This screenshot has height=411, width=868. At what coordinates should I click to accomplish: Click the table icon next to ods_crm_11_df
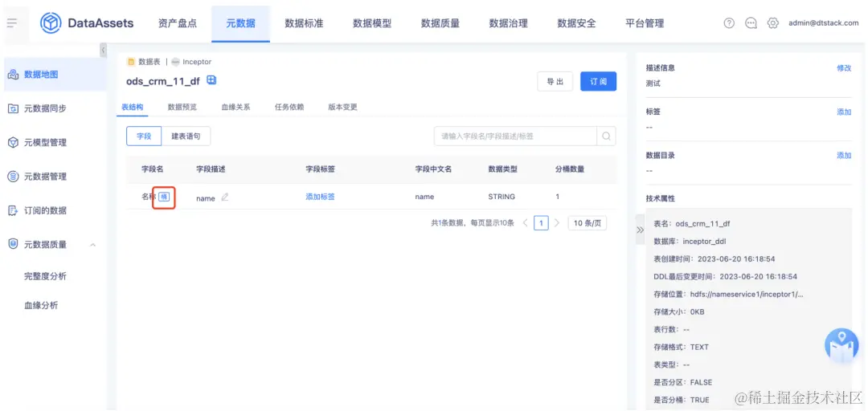coord(211,80)
